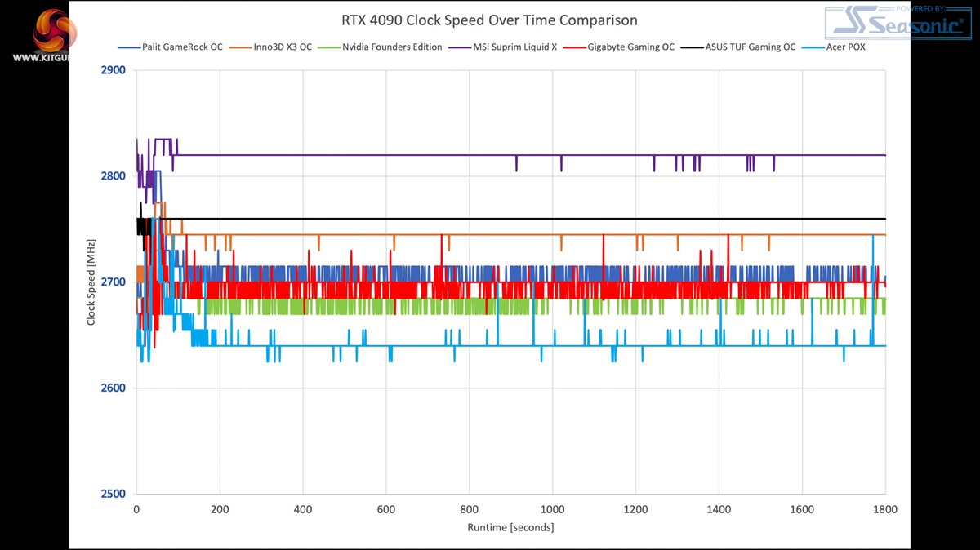The height and width of the screenshot is (550, 980).
Task: Click the 2600 y-axis value
Action: 114,388
